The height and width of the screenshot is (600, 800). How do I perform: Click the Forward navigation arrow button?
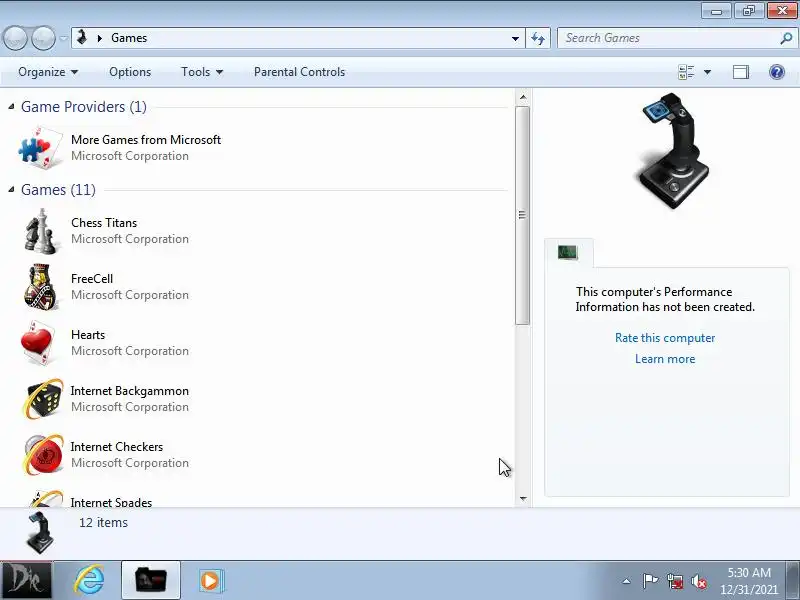(43, 38)
